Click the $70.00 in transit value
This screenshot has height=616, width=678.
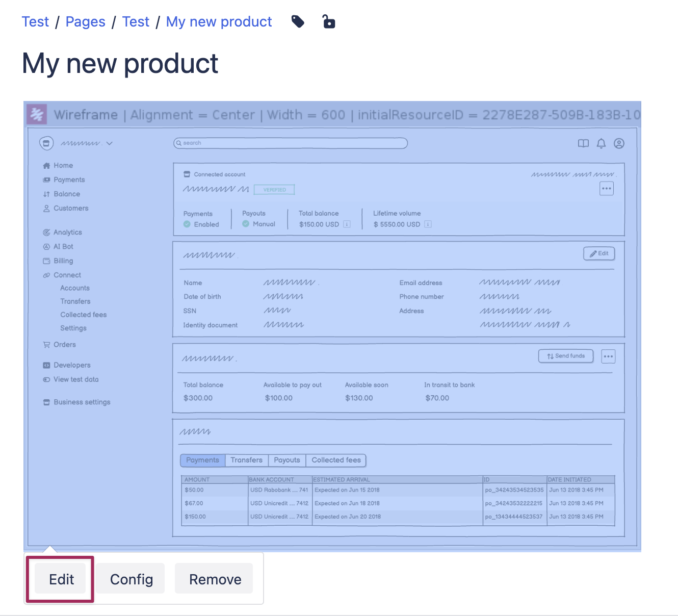pos(437,398)
